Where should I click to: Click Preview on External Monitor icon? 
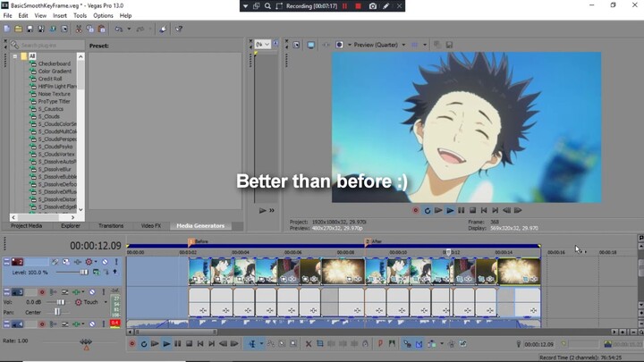click(x=310, y=44)
